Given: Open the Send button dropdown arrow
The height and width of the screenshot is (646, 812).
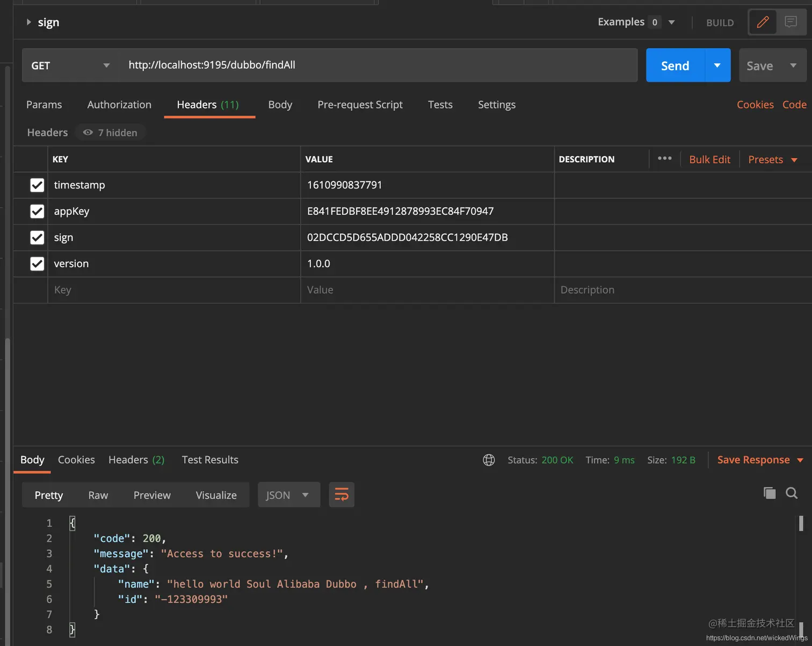Looking at the screenshot, I should point(717,66).
